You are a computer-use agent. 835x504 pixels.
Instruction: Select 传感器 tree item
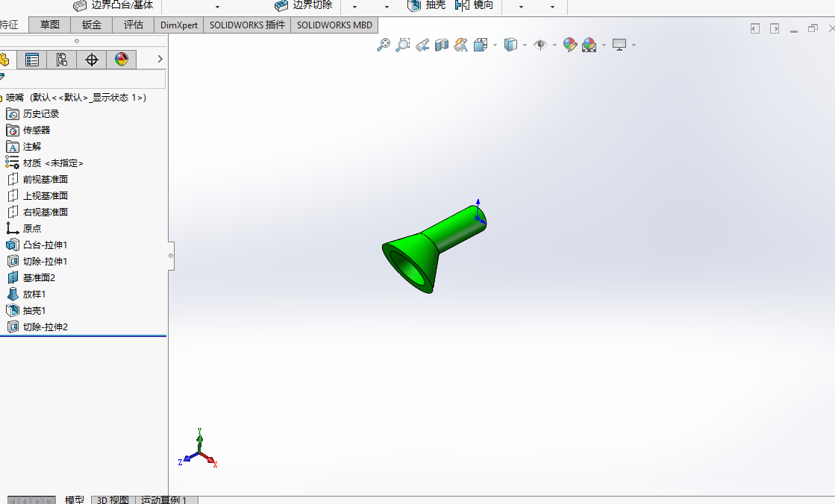[x=28, y=130]
